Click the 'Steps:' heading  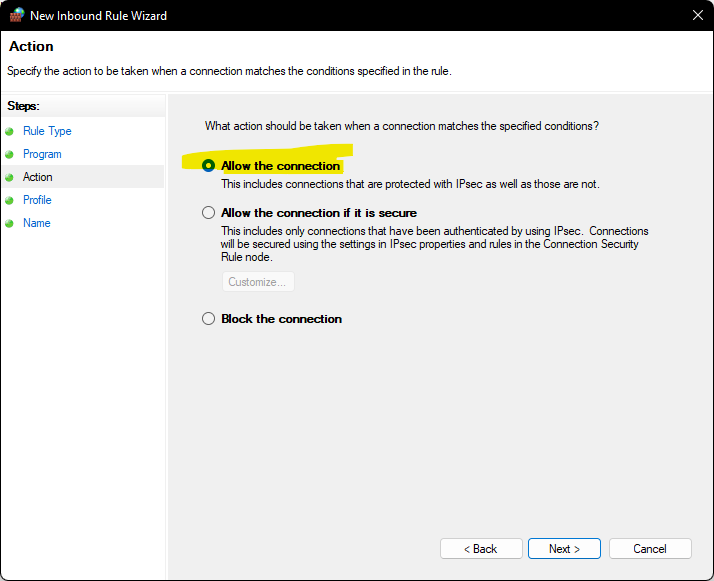click(x=24, y=106)
